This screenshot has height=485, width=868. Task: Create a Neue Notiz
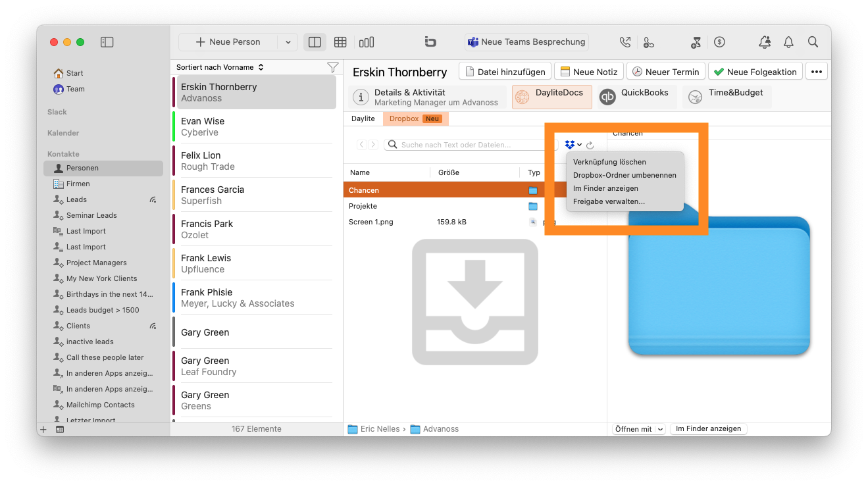click(x=589, y=72)
